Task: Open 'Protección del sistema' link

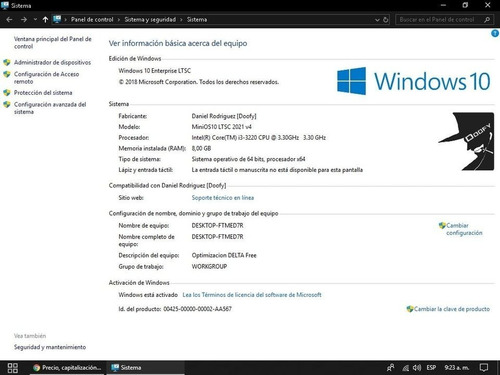Action: (43, 93)
